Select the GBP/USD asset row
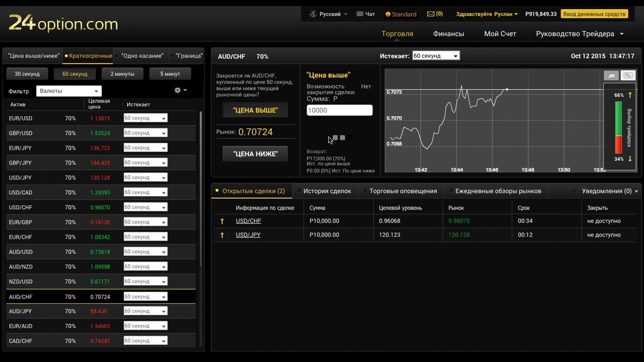 101,133
